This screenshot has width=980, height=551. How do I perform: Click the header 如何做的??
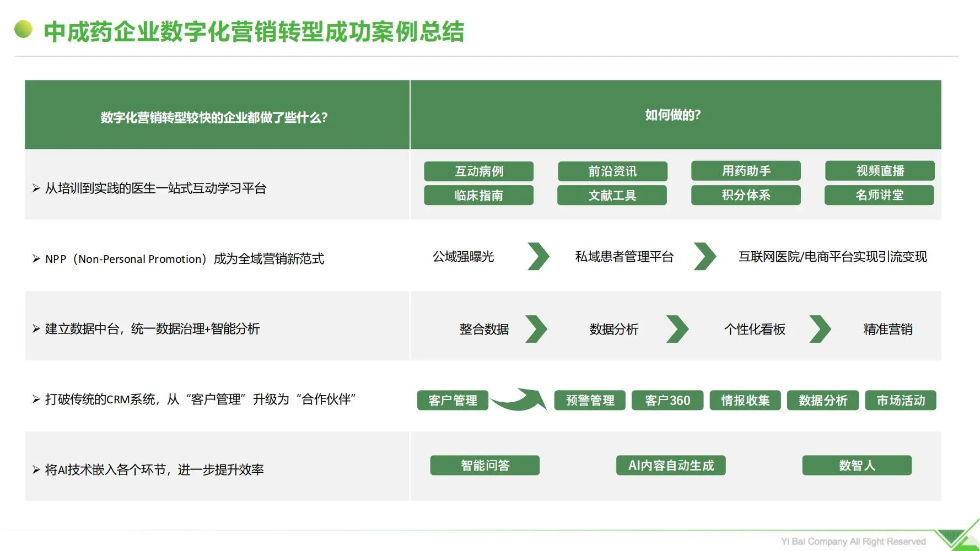coord(673,115)
